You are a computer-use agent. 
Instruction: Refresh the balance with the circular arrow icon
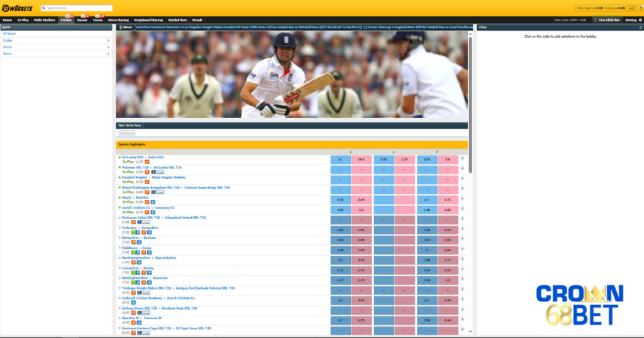click(641, 8)
